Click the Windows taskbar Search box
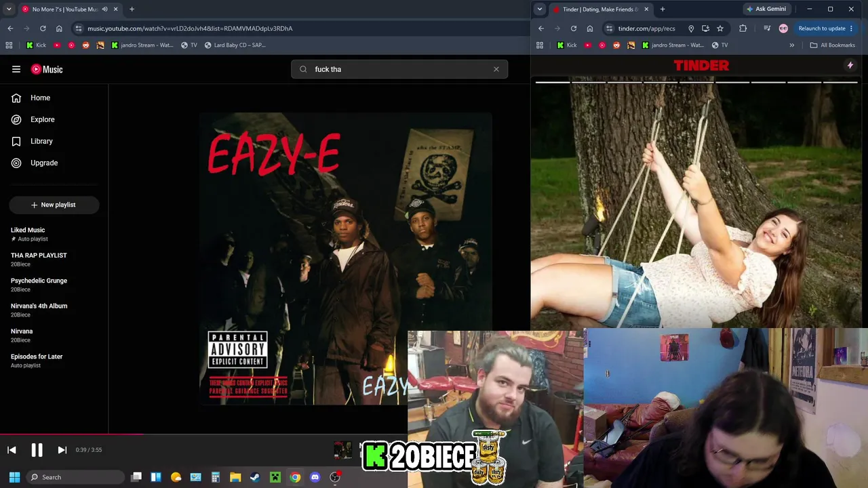This screenshot has width=868, height=488. [x=75, y=477]
